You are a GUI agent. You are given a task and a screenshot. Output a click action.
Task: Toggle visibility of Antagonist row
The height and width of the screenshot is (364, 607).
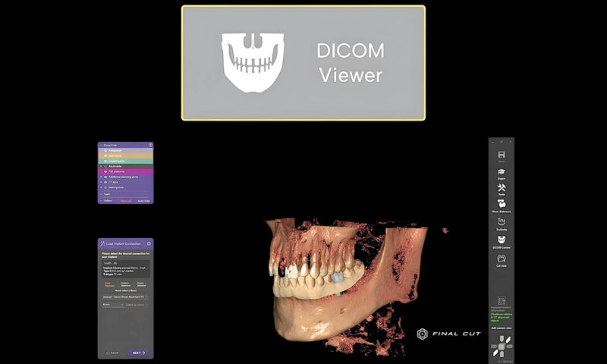(105, 150)
